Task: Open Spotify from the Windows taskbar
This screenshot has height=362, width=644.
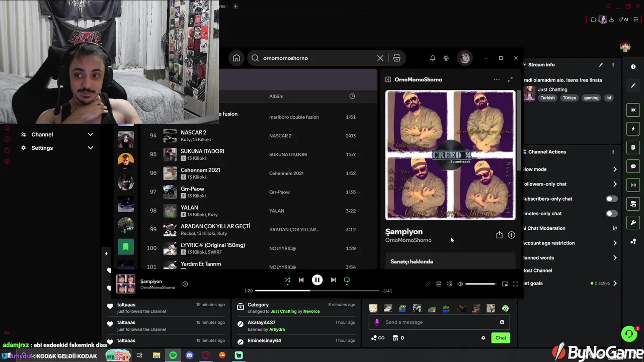Action: 173,355
